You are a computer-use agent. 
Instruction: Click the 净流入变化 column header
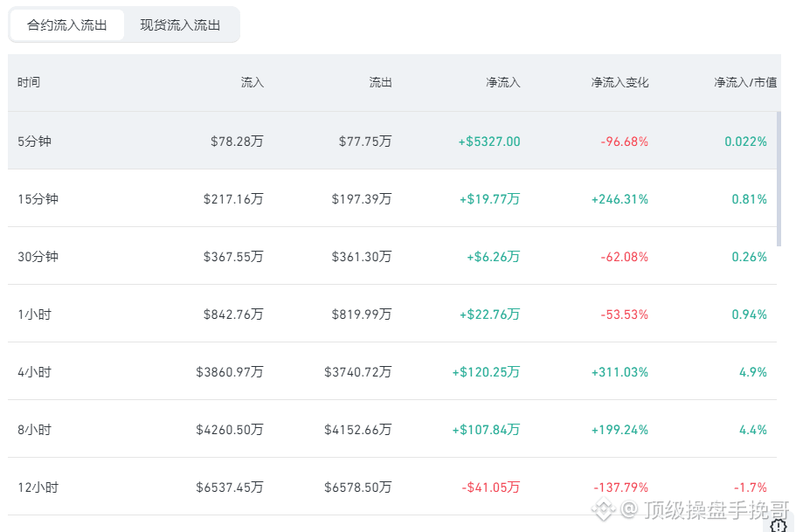tap(619, 82)
